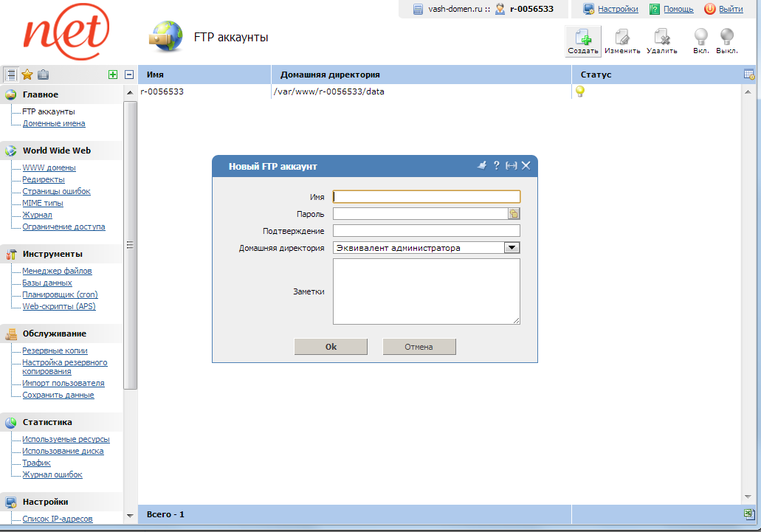The width and height of the screenshot is (761, 532).
Task: Open the password generator icon beside Пароль field
Action: click(x=514, y=213)
